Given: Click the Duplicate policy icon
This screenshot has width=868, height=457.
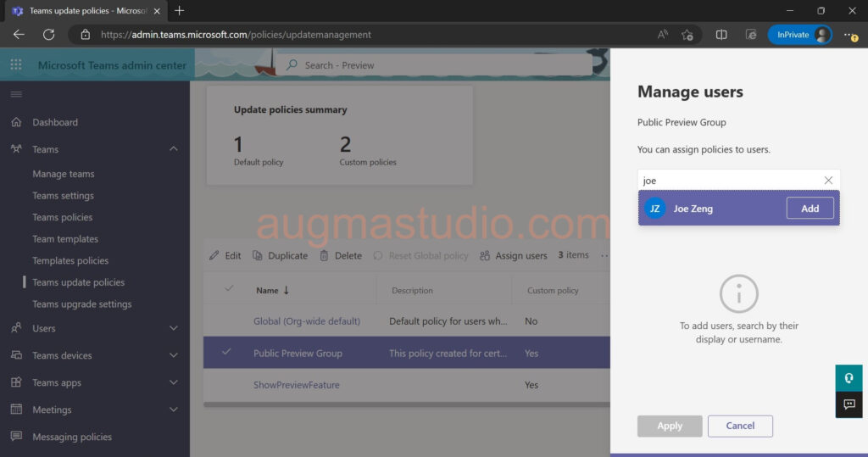Looking at the screenshot, I should click(258, 256).
